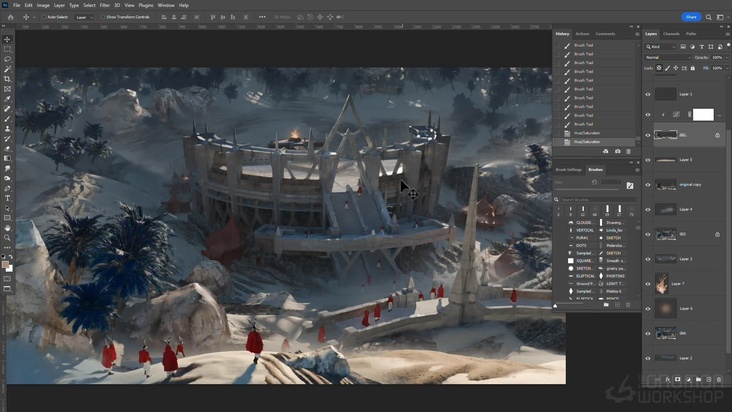Viewport: 732px width, 412px height.
Task: Open the Image menu
Action: click(43, 5)
